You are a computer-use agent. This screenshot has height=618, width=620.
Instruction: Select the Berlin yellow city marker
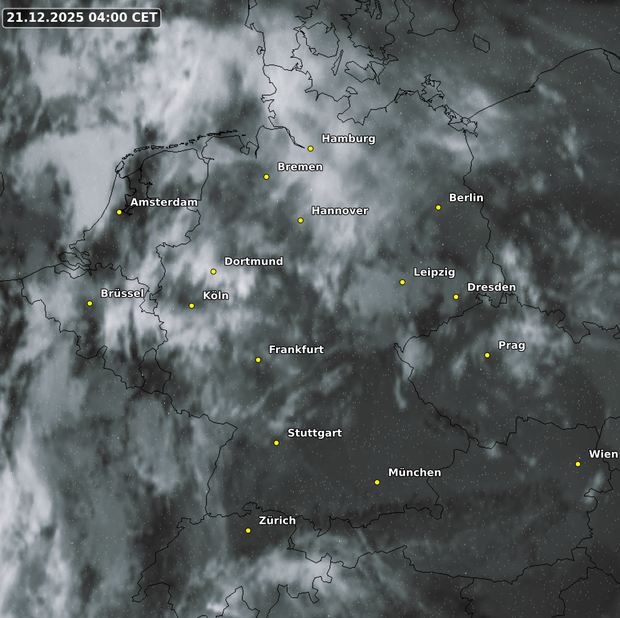tap(438, 208)
